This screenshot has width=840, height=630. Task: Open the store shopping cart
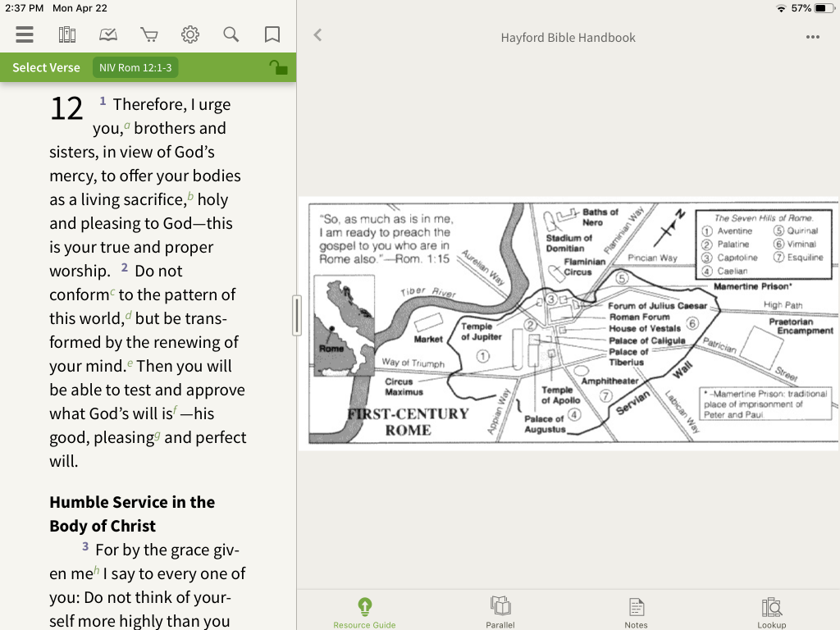[149, 34]
